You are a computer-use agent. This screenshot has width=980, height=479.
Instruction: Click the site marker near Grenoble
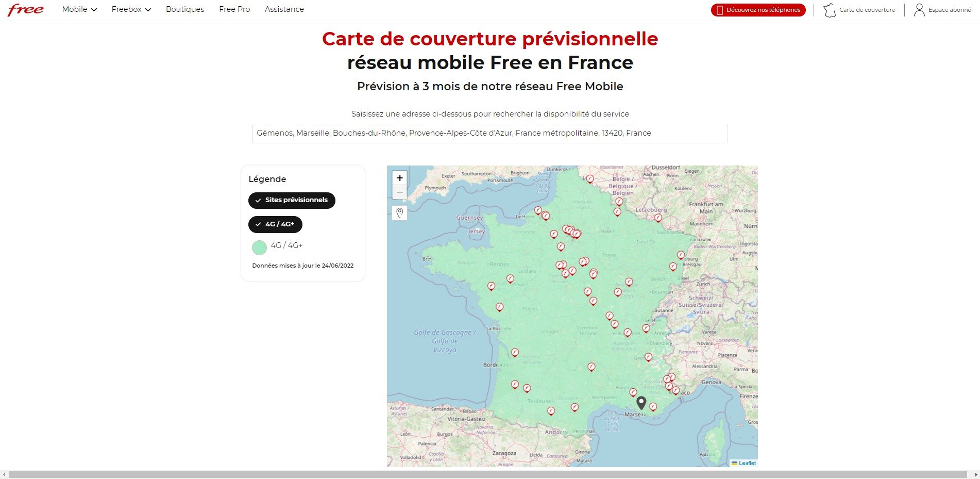point(649,357)
